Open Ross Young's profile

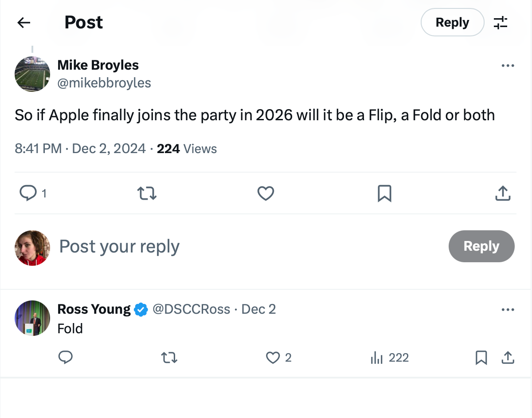pyautogui.click(x=94, y=309)
